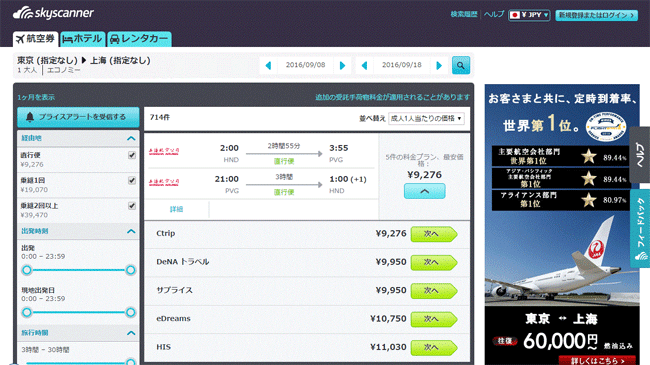The width and height of the screenshot is (650, 365).
Task: Open the JPY currency dropdown
Action: (x=529, y=15)
